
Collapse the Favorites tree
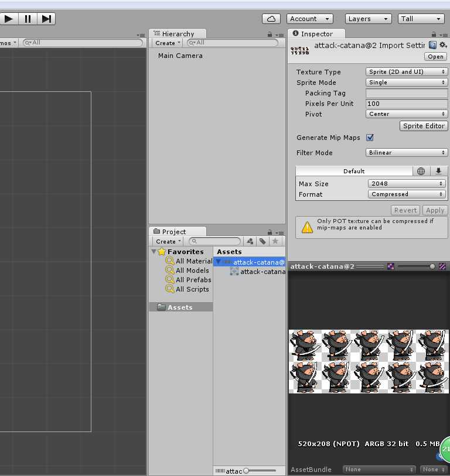point(154,251)
